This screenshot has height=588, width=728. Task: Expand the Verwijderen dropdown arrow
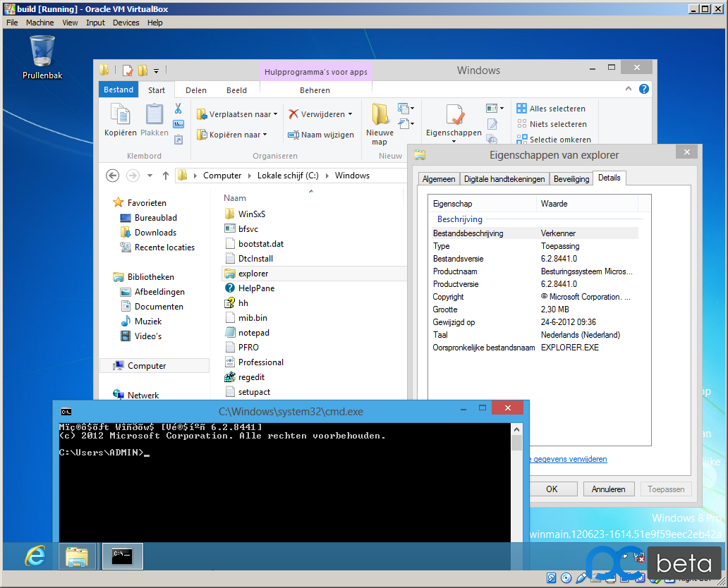pos(350,114)
